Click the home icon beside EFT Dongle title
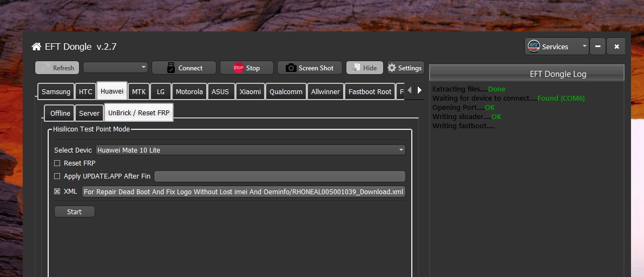 (x=36, y=47)
